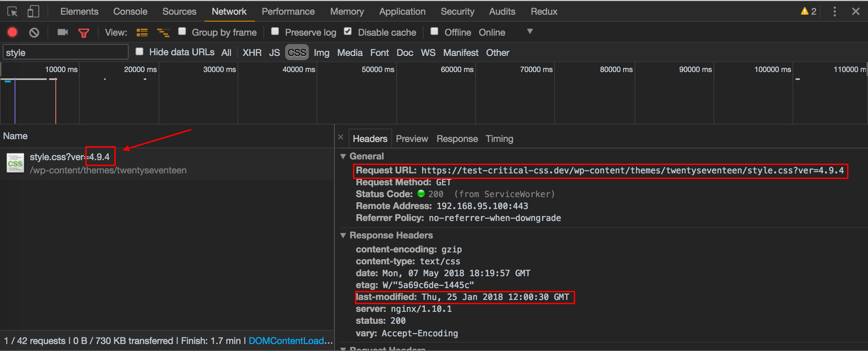Select the Network tab
Viewport: 868px width, 351px height.
[x=229, y=12]
